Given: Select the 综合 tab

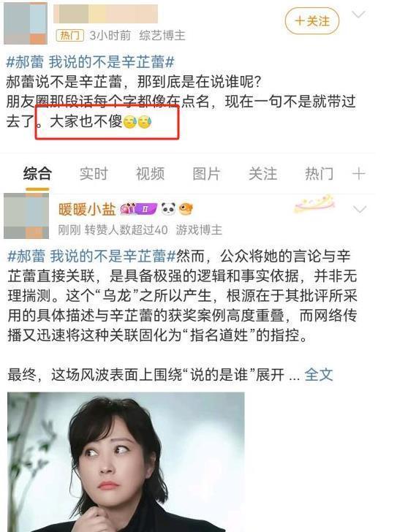Looking at the screenshot, I should coord(37,174).
